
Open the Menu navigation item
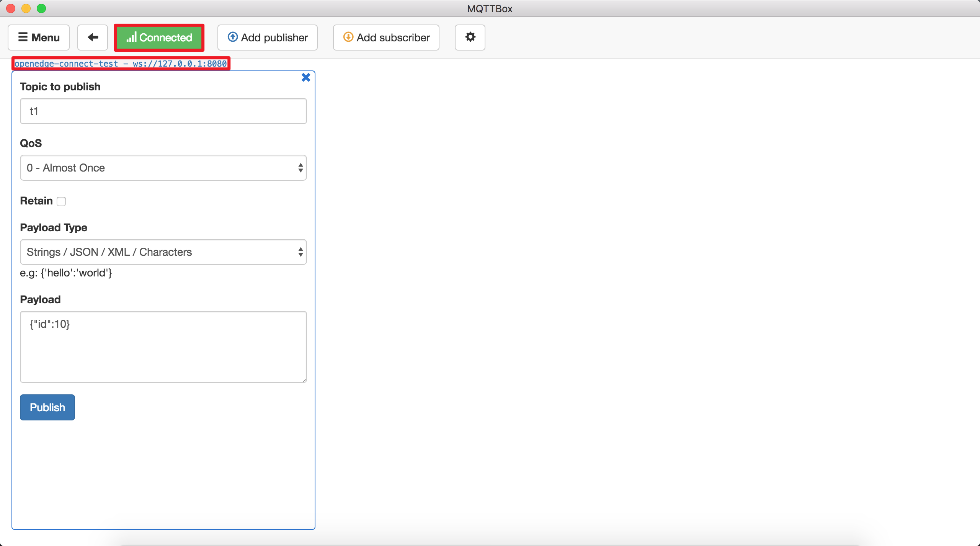(38, 37)
